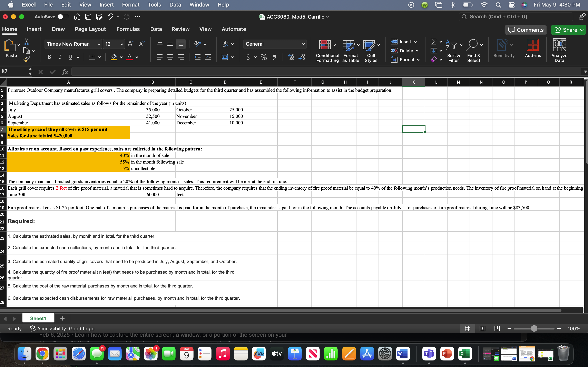Open the Data menu in the menu bar
The image size is (588, 367).
[175, 5]
